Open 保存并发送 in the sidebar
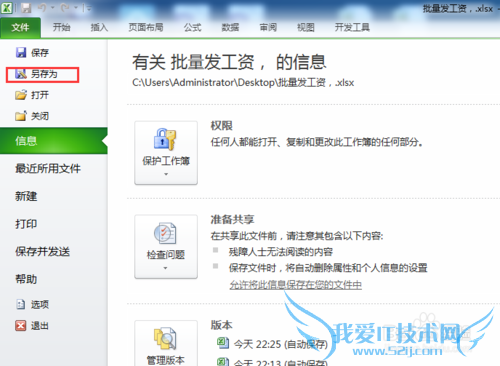This screenshot has height=366, width=500. point(43,252)
